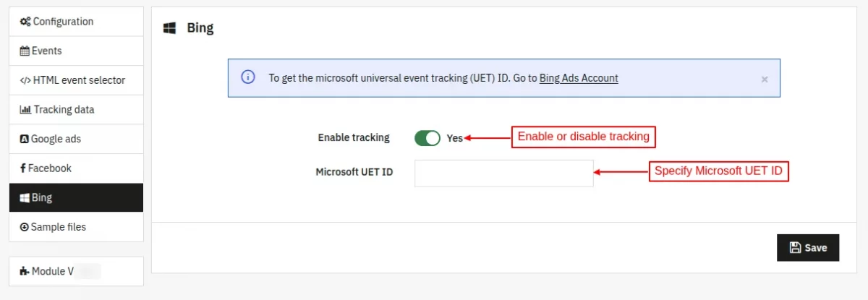Dismiss the UET ID info alert
868x300 pixels.
pos(764,80)
